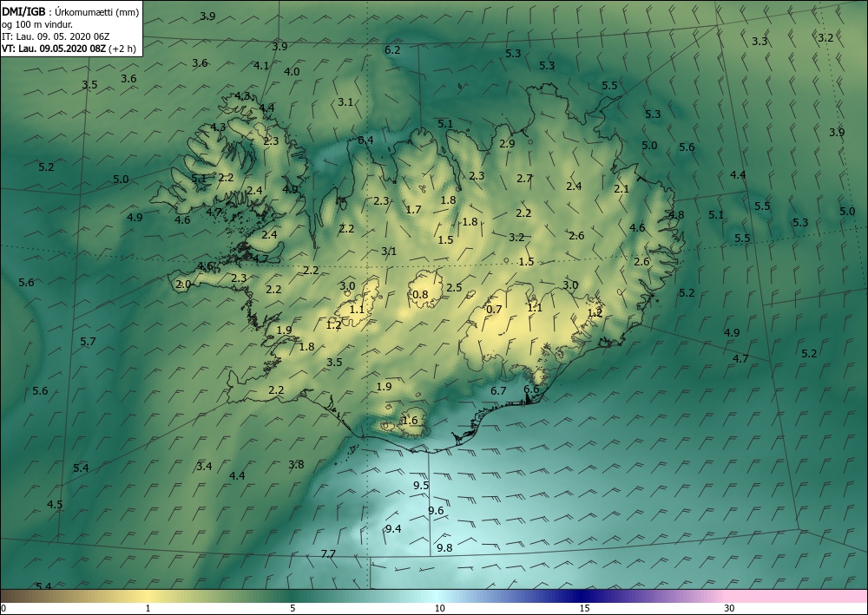Click the 30 label on the colour scale
The height and width of the screenshot is (615, 868).
coord(730,609)
